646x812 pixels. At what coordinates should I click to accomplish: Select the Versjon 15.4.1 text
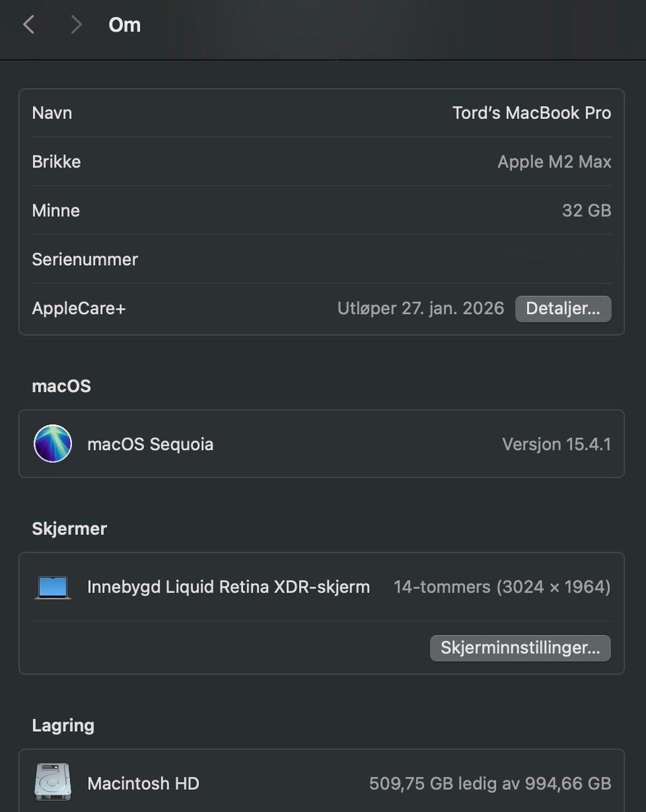point(556,445)
